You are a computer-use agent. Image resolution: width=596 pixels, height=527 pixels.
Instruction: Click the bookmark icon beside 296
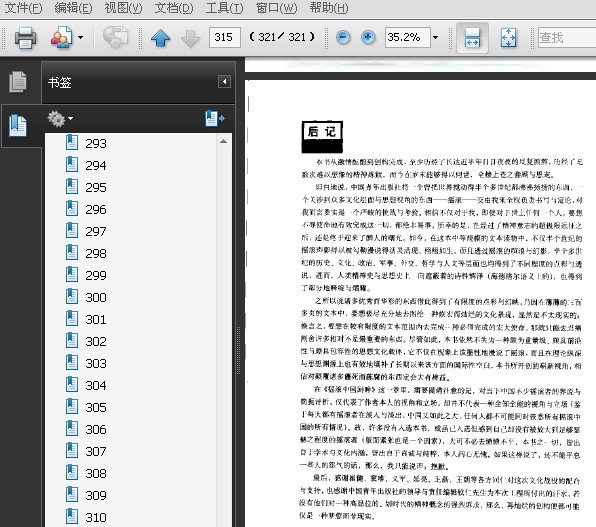pyautogui.click(x=72, y=209)
